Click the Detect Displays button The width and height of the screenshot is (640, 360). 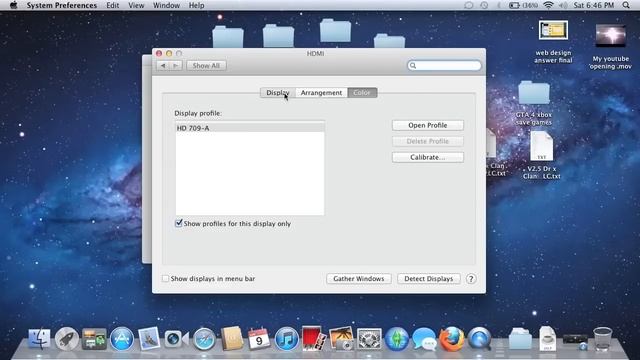click(429, 278)
